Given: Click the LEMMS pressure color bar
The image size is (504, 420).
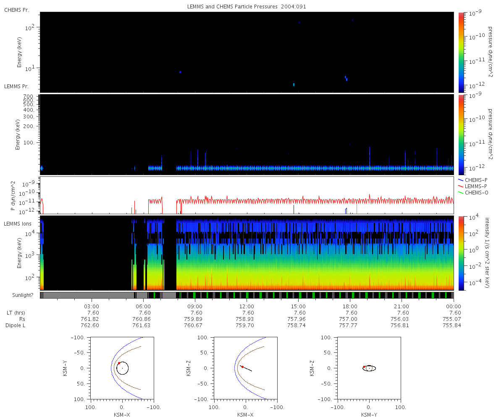Looking at the screenshot, I should (x=461, y=134).
